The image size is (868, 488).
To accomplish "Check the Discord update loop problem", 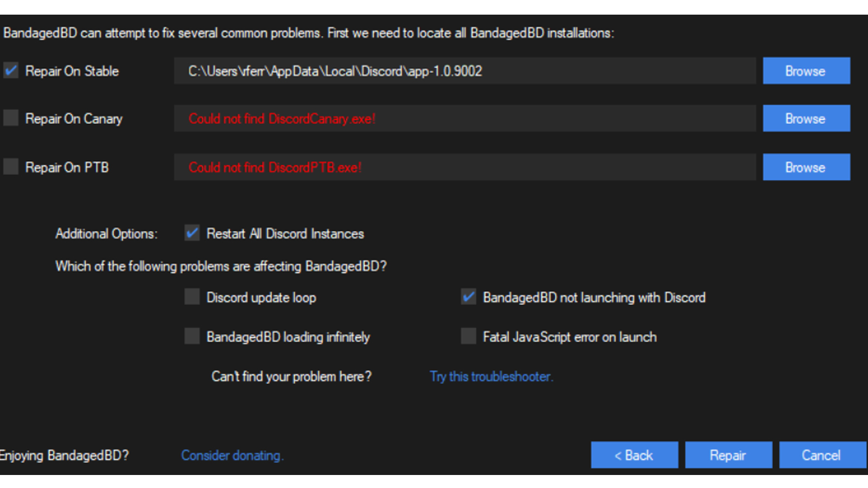I will click(x=192, y=297).
